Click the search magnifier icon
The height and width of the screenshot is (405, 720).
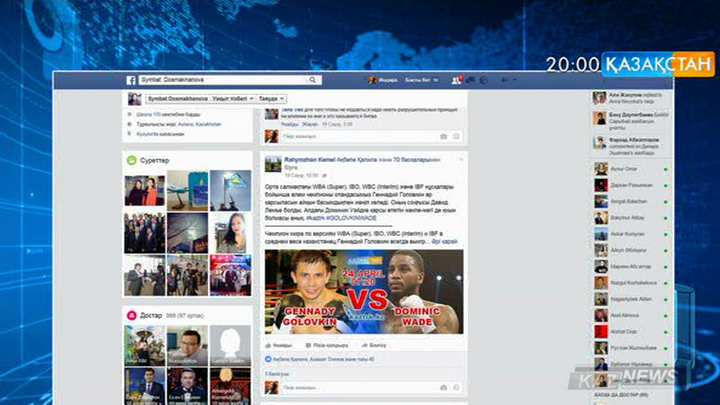pos(313,80)
